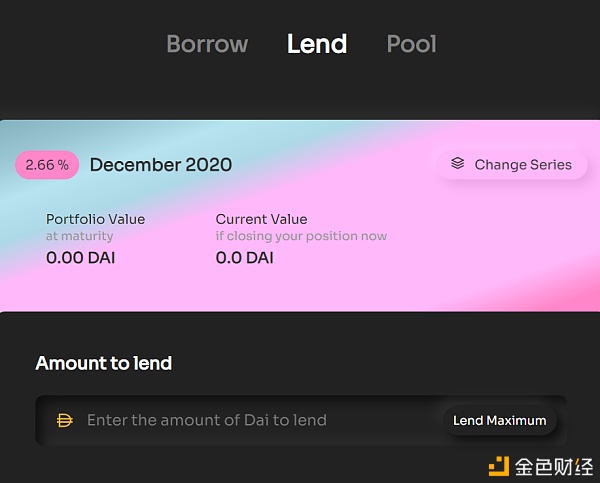Image resolution: width=600 pixels, height=483 pixels.
Task: Click the 2.66 % rate badge
Action: point(47,165)
